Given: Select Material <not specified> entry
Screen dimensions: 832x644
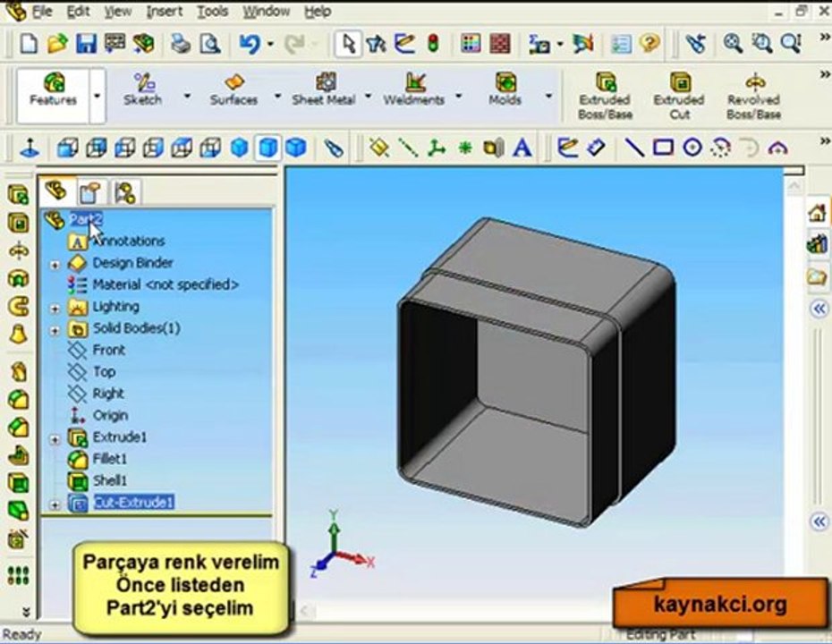Looking at the screenshot, I should (x=165, y=284).
